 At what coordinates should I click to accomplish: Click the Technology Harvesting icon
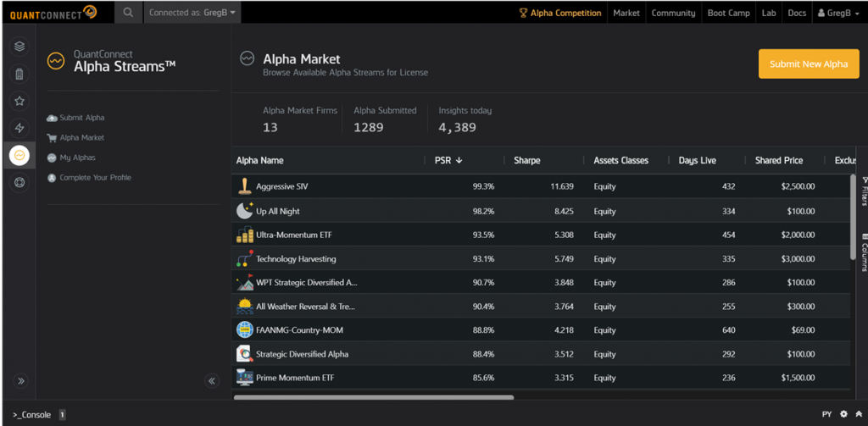coord(245,258)
